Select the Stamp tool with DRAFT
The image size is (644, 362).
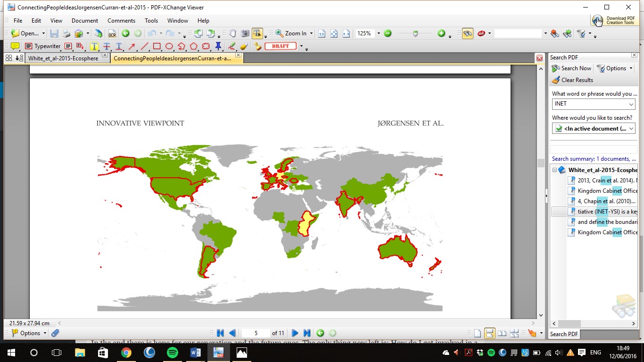(281, 46)
